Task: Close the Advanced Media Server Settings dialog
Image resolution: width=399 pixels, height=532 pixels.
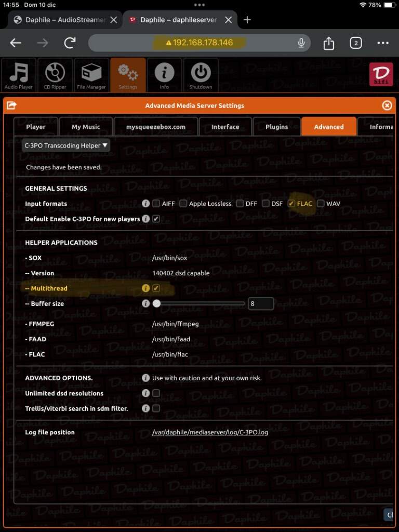Action: point(387,105)
